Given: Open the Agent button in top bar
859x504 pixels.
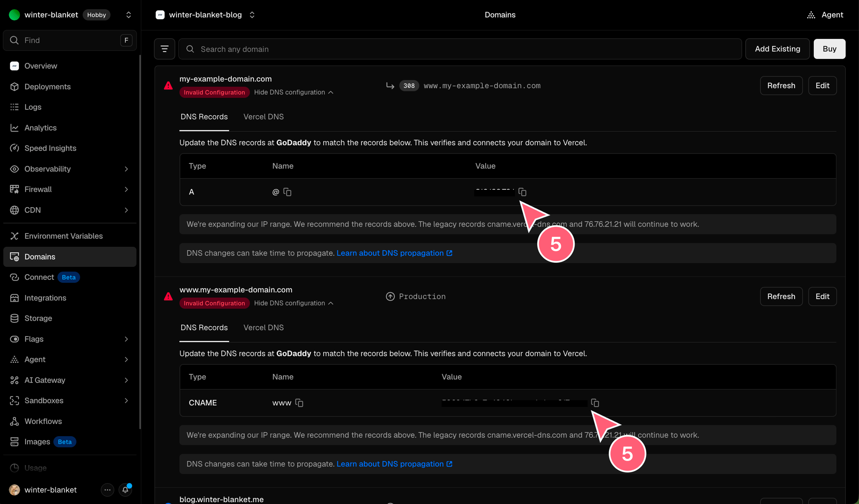Looking at the screenshot, I should click(x=825, y=15).
